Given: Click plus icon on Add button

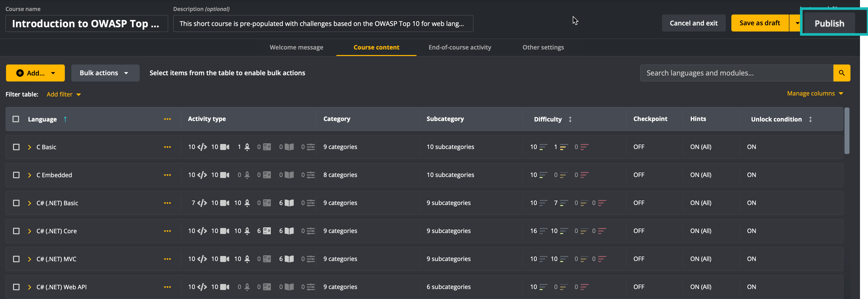Looking at the screenshot, I should pos(20,73).
